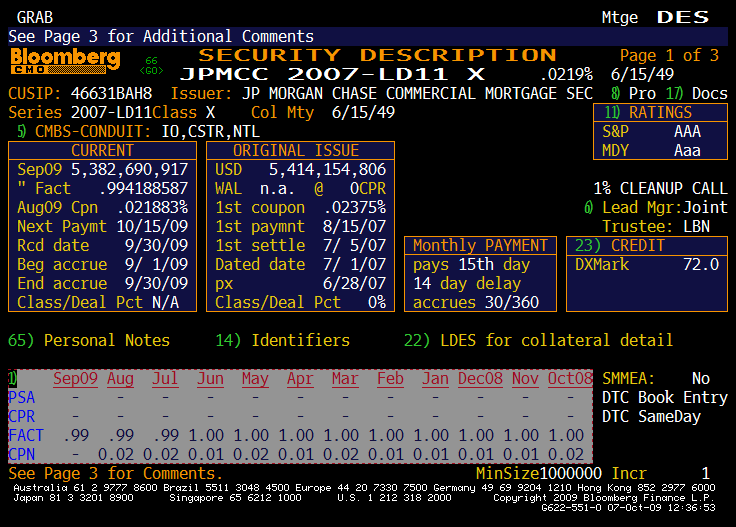Screen dimensions: 736x527
Task: Click the JPMCC 2007-LD11 X title
Action: point(332,74)
